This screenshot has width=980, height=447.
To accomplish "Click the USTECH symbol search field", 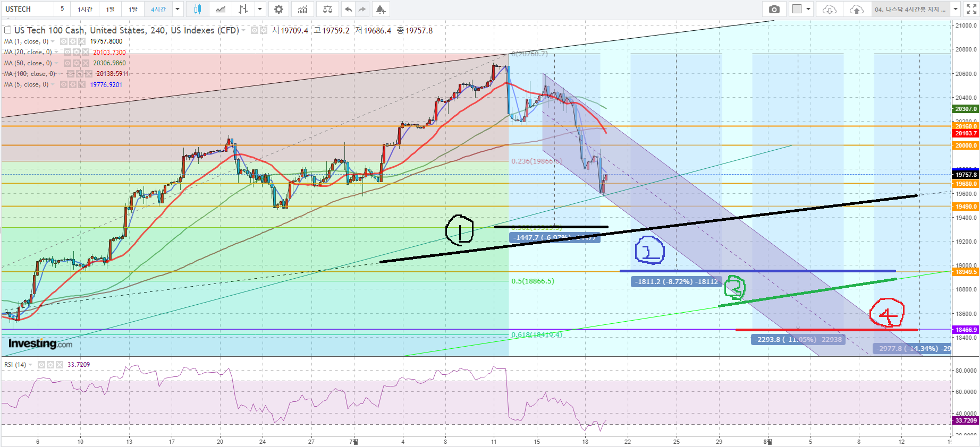I will (28, 9).
